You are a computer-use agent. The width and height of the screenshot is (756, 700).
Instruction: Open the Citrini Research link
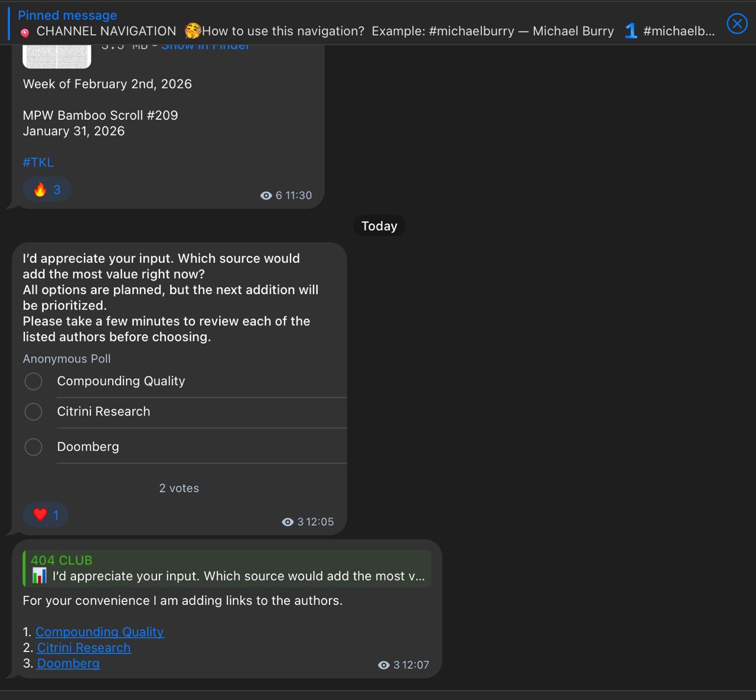click(84, 648)
